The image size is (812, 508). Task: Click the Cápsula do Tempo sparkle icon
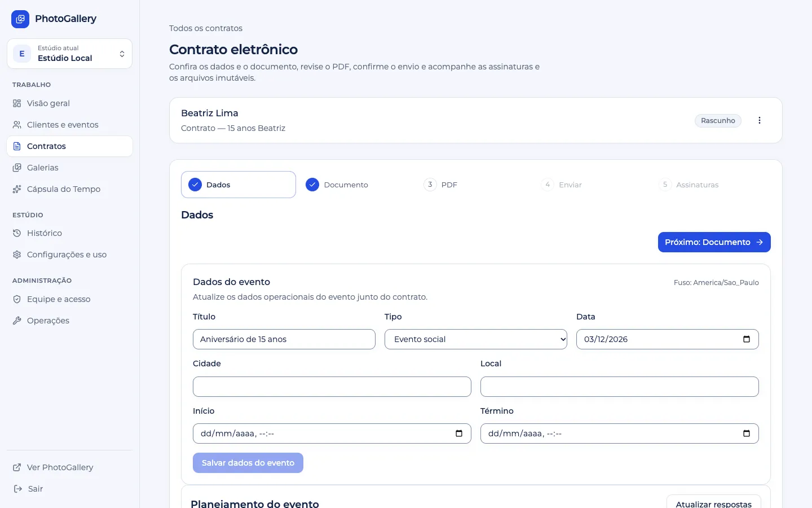point(17,189)
